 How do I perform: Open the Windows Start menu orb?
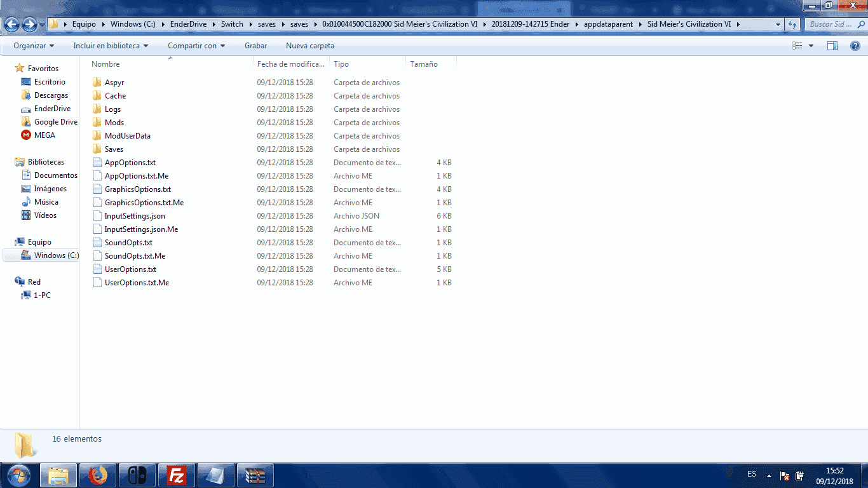[x=18, y=475]
